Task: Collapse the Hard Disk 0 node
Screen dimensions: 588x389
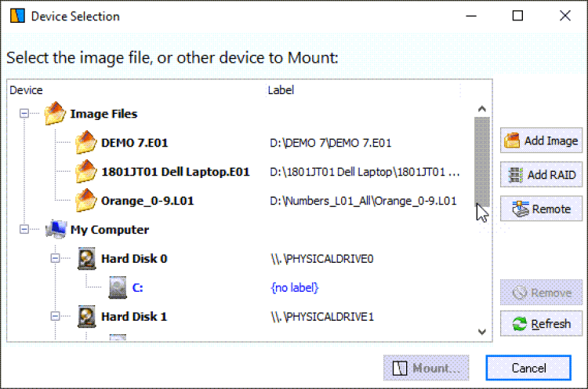Action: pos(55,258)
